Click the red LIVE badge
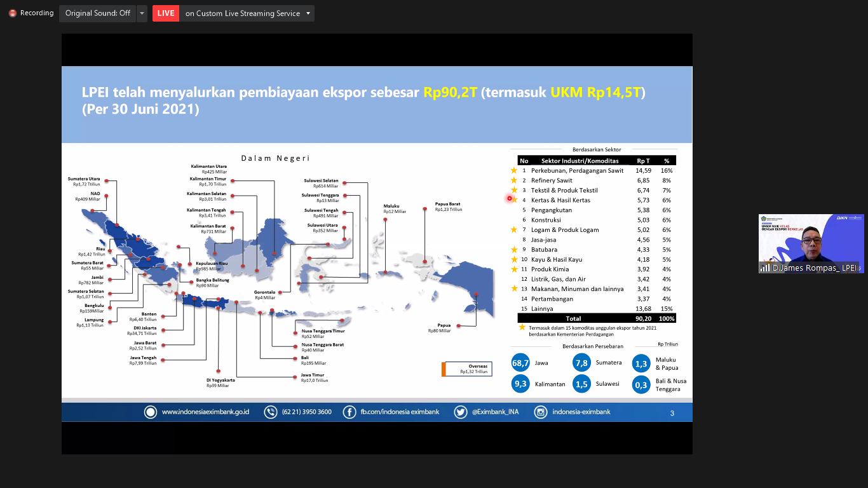The image size is (868, 488). (x=166, y=13)
